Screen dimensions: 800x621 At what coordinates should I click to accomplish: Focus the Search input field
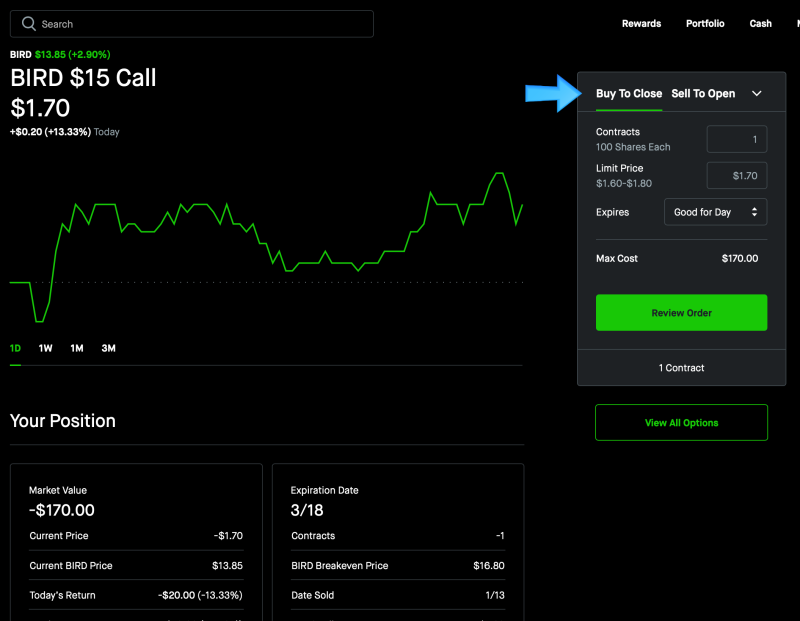(x=192, y=24)
